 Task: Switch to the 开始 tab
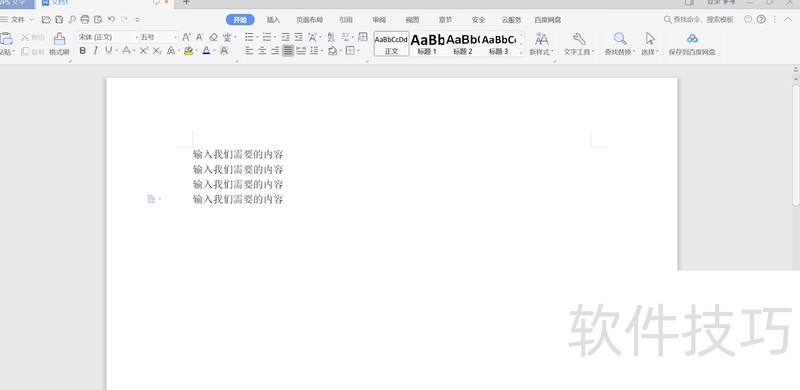click(x=240, y=20)
